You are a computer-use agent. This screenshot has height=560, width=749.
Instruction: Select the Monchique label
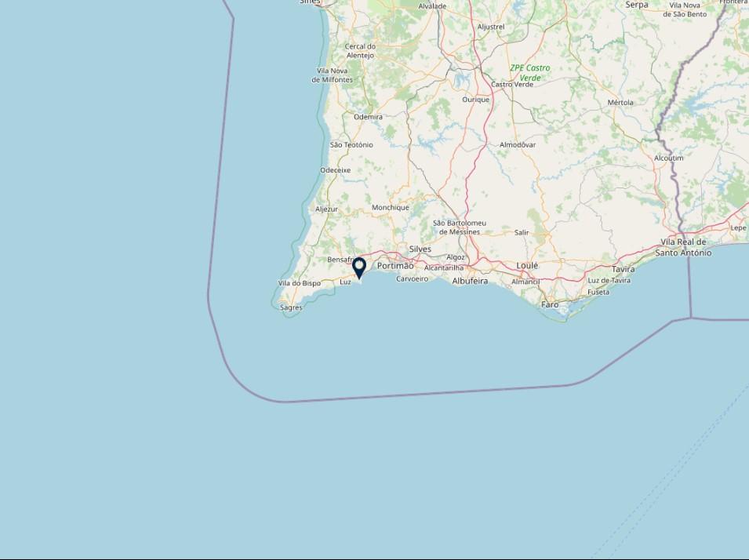coord(391,207)
